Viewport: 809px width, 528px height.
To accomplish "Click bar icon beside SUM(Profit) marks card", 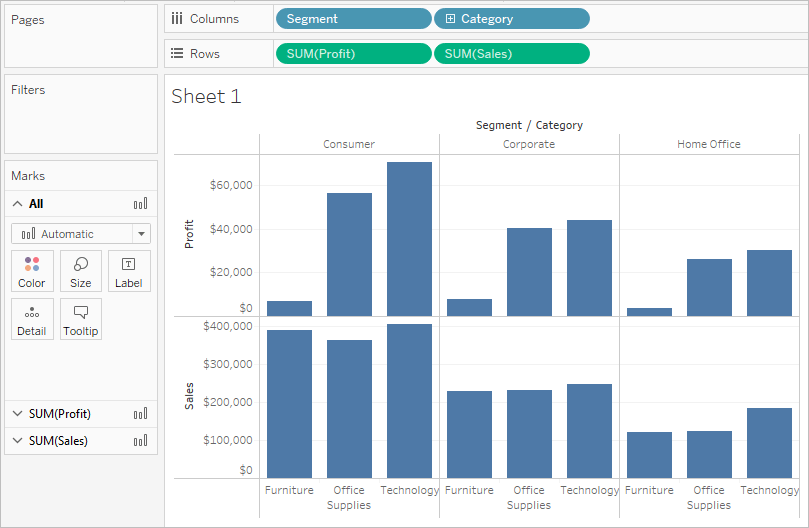I will click(x=140, y=413).
